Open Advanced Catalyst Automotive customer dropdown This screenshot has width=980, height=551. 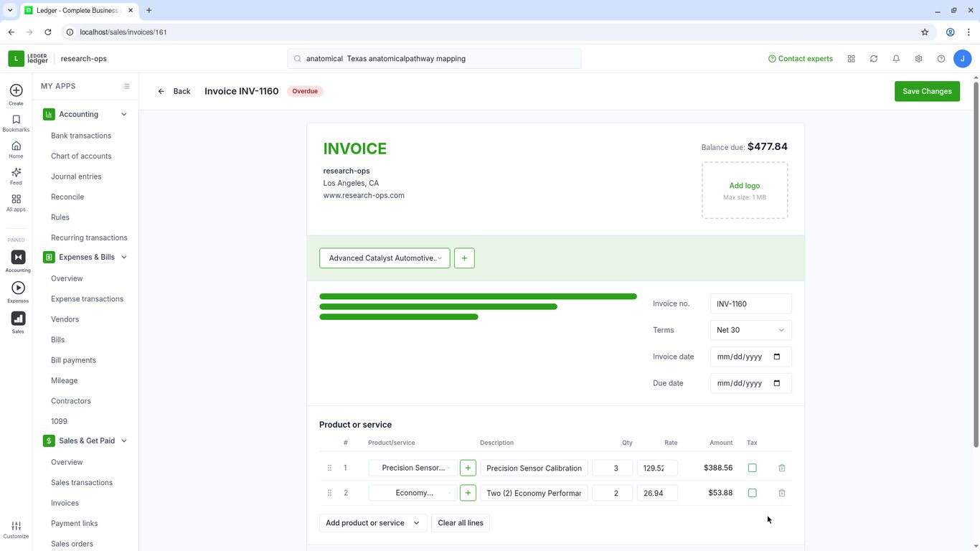click(385, 258)
